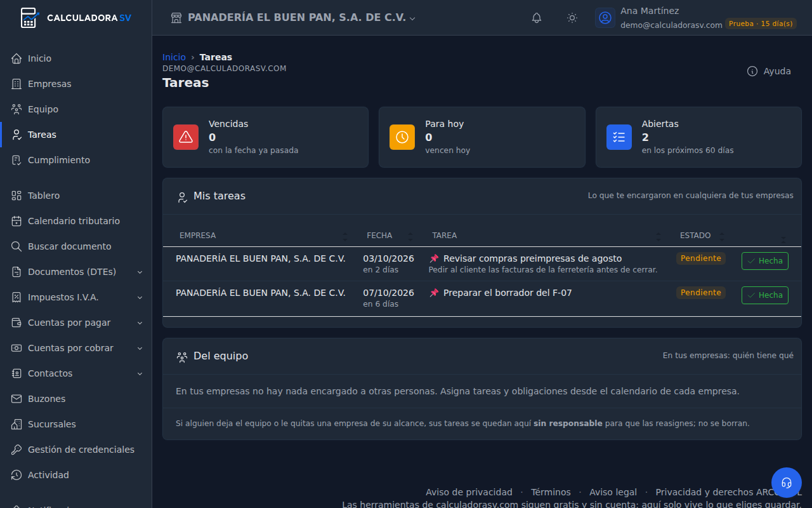
Task: Click the Inicio breadcrumb link
Action: tap(174, 57)
